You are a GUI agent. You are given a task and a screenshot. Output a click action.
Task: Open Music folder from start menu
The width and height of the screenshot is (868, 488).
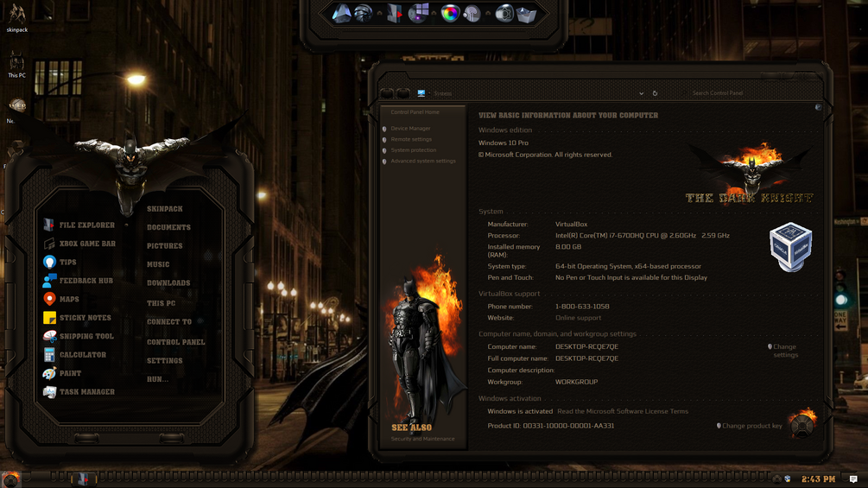pos(158,264)
